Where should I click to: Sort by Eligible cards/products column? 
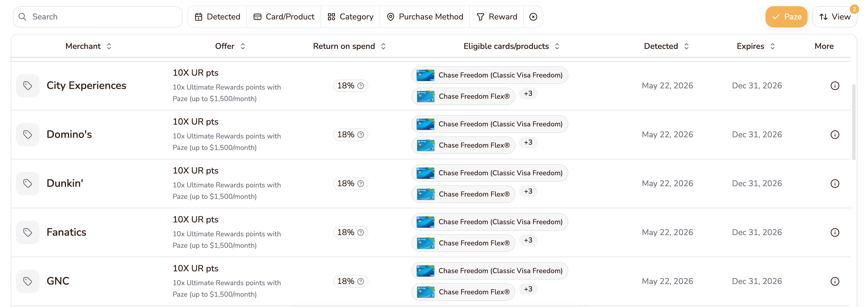point(511,46)
